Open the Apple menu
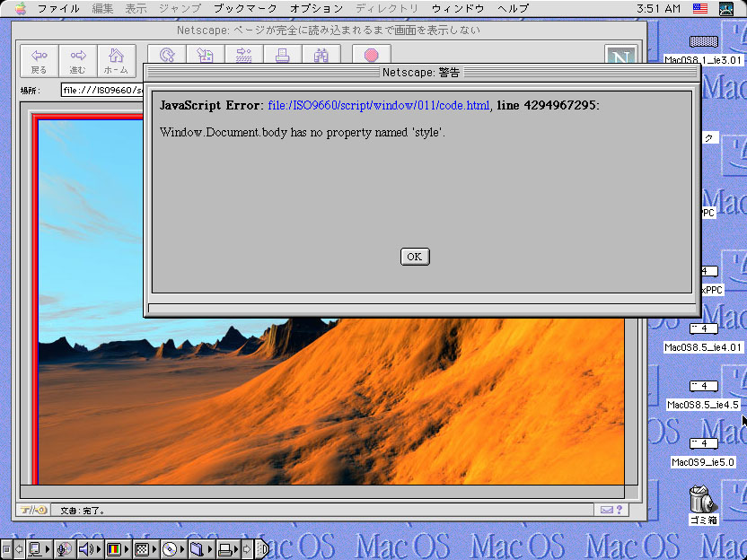Screen dimensions: 747x560 point(21,8)
